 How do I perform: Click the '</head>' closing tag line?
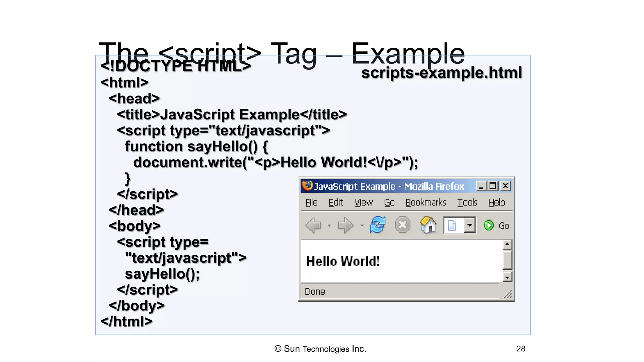pos(136,210)
